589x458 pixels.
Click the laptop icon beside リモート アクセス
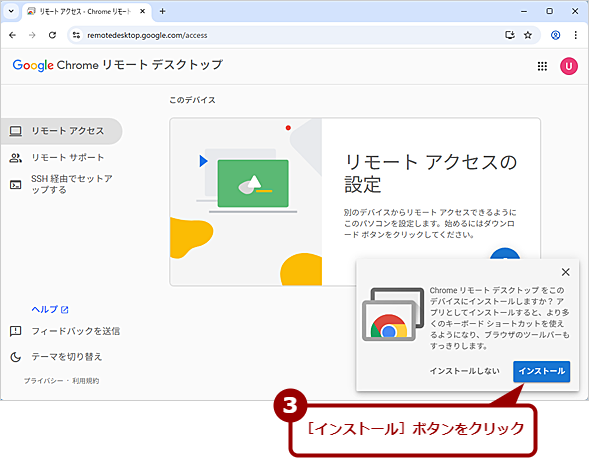[15, 131]
